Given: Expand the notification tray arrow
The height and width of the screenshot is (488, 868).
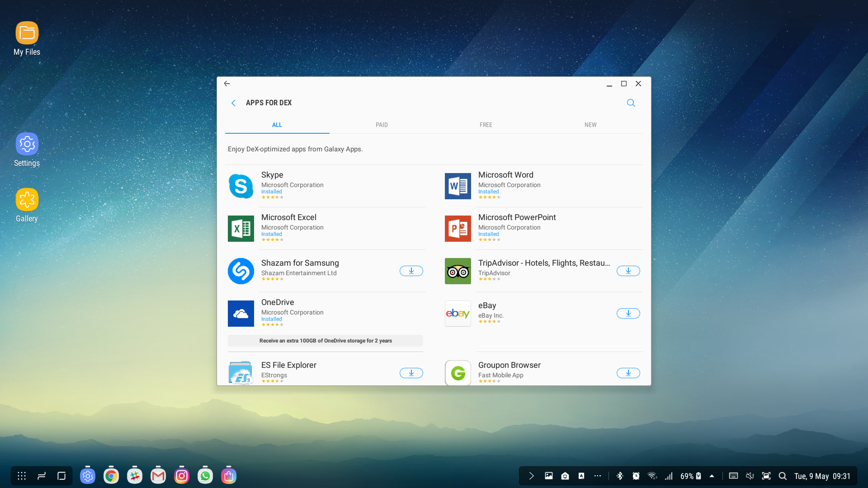Looking at the screenshot, I should (x=532, y=476).
